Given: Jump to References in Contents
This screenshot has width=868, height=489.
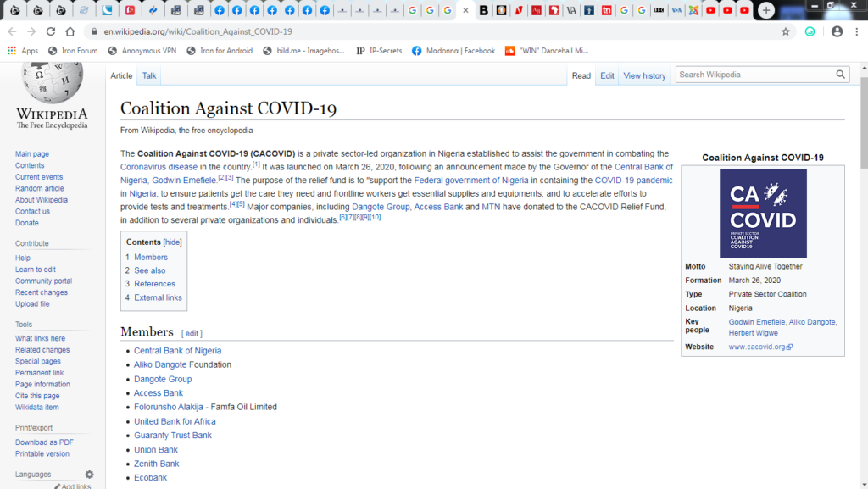Looking at the screenshot, I should (x=154, y=284).
